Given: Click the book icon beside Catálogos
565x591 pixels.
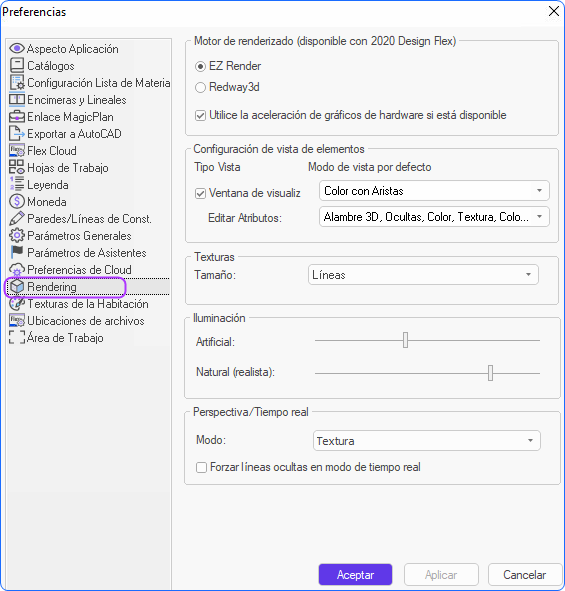Looking at the screenshot, I should [17, 65].
